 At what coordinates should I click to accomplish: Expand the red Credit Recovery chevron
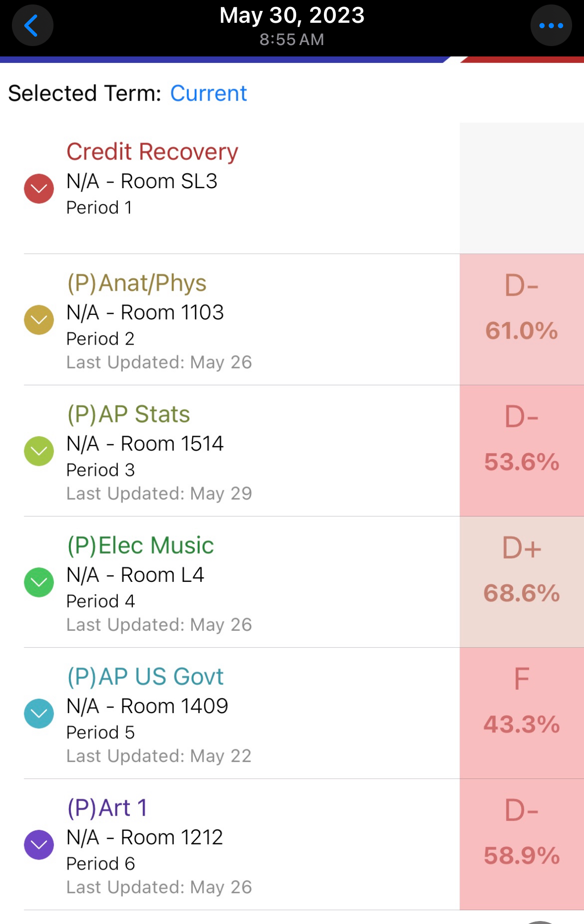[39, 189]
